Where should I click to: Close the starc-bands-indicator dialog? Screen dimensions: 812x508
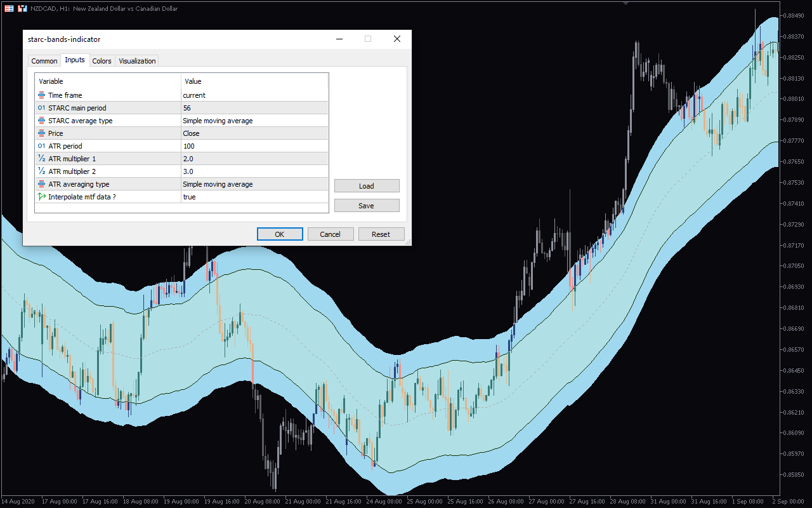click(397, 39)
